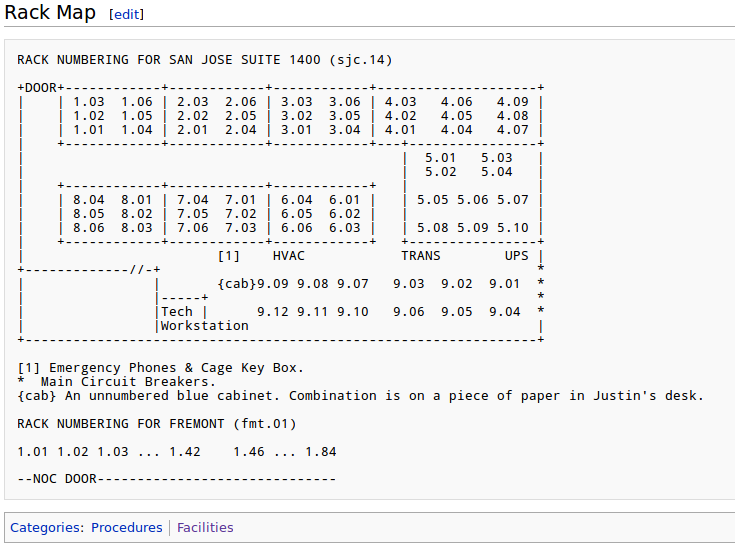Screen dimensions: 735x545
Task: Click the edit link beside Rack Map
Action: [126, 14]
